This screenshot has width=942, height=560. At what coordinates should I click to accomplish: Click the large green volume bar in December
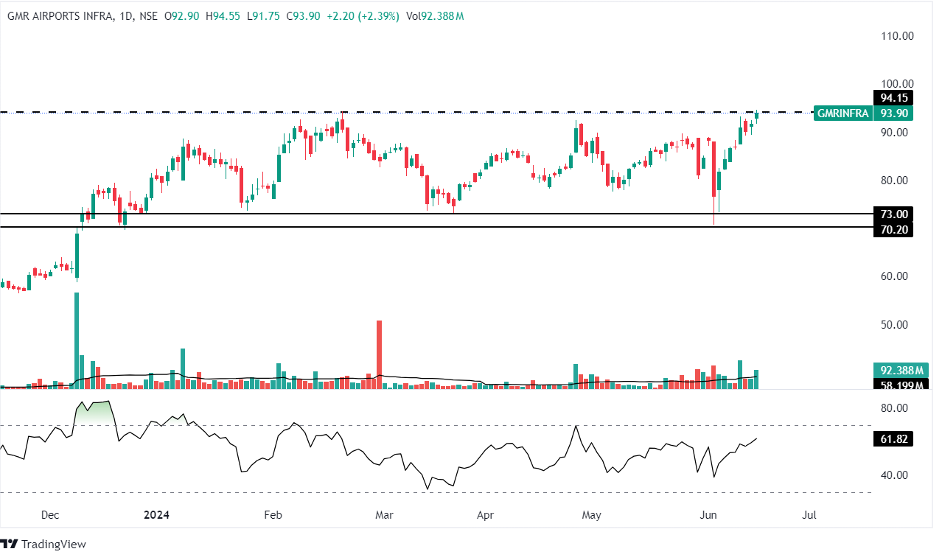click(77, 339)
